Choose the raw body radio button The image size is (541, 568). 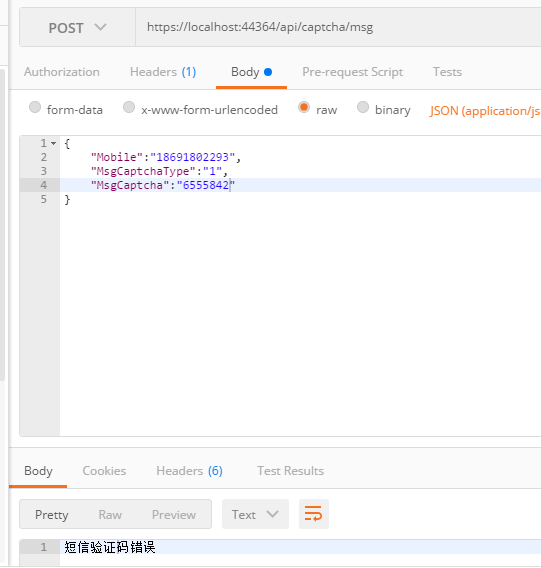point(304,107)
